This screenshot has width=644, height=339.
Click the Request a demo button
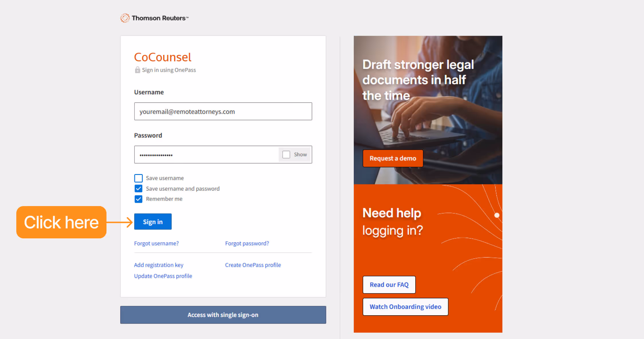393,158
